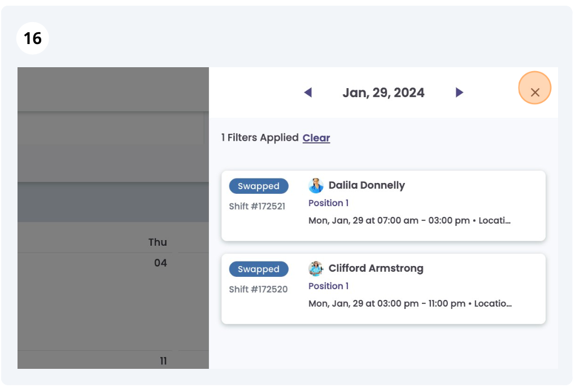Image resolution: width=575 pixels, height=392 pixels.
Task: Click the Jan, 29, 2024 date heading
Action: [x=383, y=93]
